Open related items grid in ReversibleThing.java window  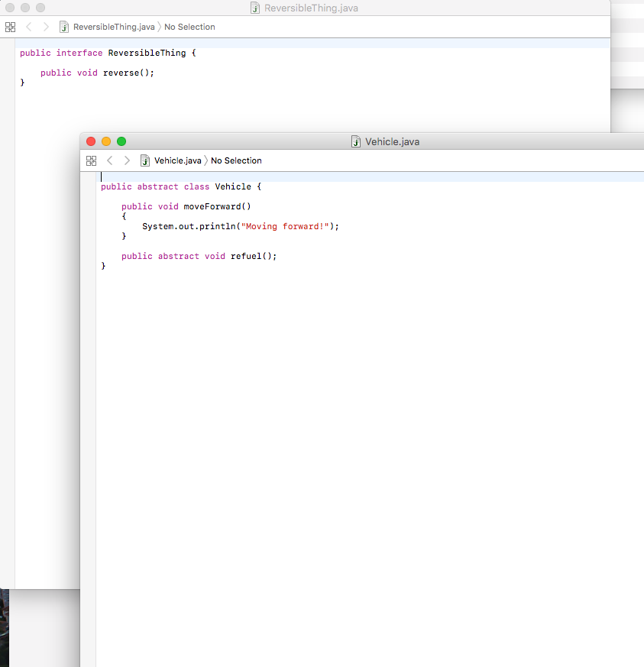(10, 28)
